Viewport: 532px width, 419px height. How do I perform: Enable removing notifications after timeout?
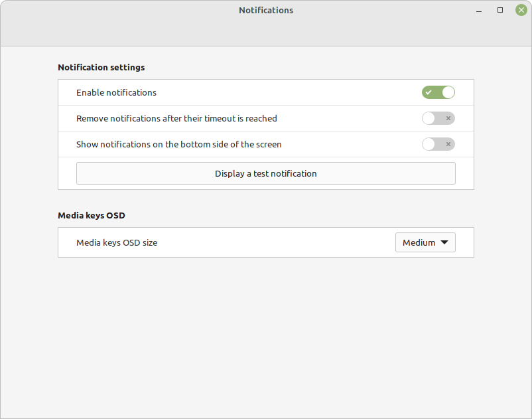pos(438,118)
